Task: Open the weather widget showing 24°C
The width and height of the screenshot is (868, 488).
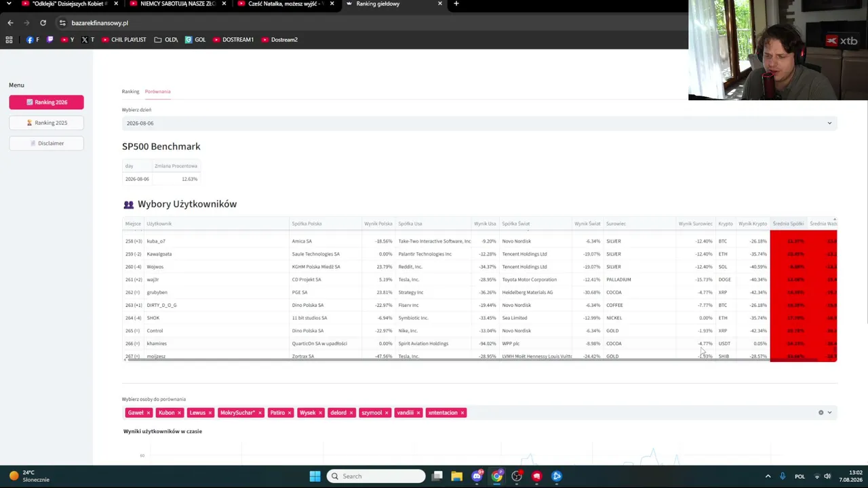Action: (x=30, y=476)
